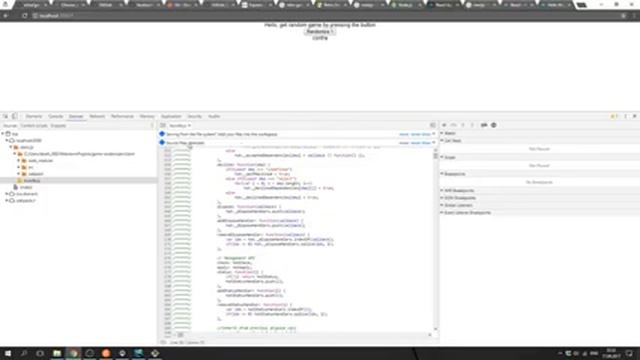This screenshot has height=360, width=640.
Task: Click the pause script execution icon
Action: point(444,125)
